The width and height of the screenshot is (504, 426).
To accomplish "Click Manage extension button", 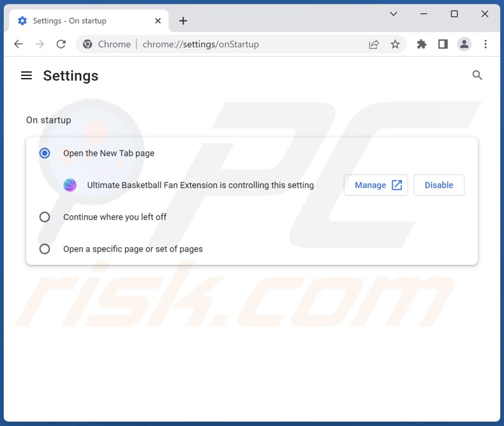I will pos(376,185).
